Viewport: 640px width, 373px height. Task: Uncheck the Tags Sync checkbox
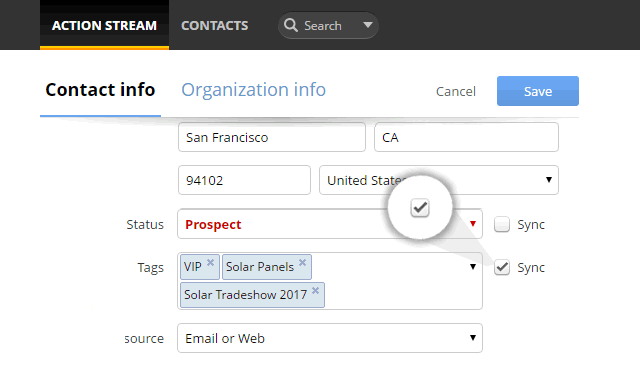point(502,267)
